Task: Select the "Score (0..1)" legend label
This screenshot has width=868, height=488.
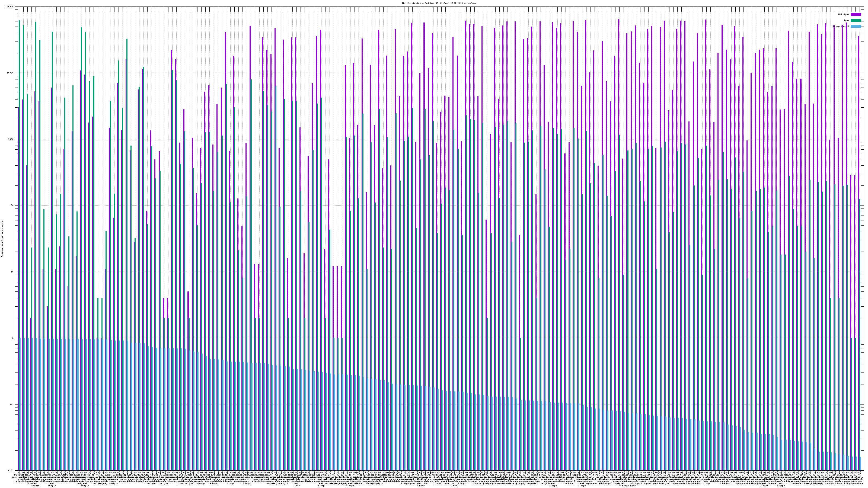Action: click(x=841, y=26)
